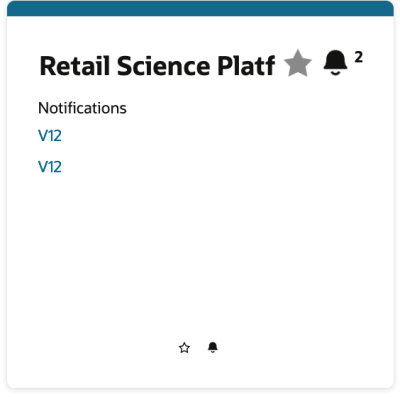Viewport: 400px width, 397px height.
Task: Mark tile favorite using star next to title
Action: click(298, 63)
